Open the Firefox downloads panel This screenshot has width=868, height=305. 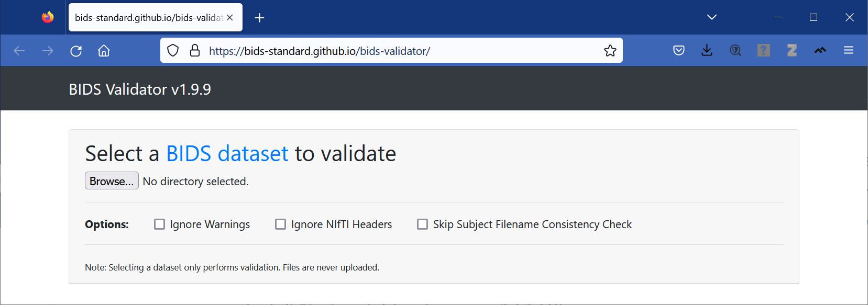(707, 51)
